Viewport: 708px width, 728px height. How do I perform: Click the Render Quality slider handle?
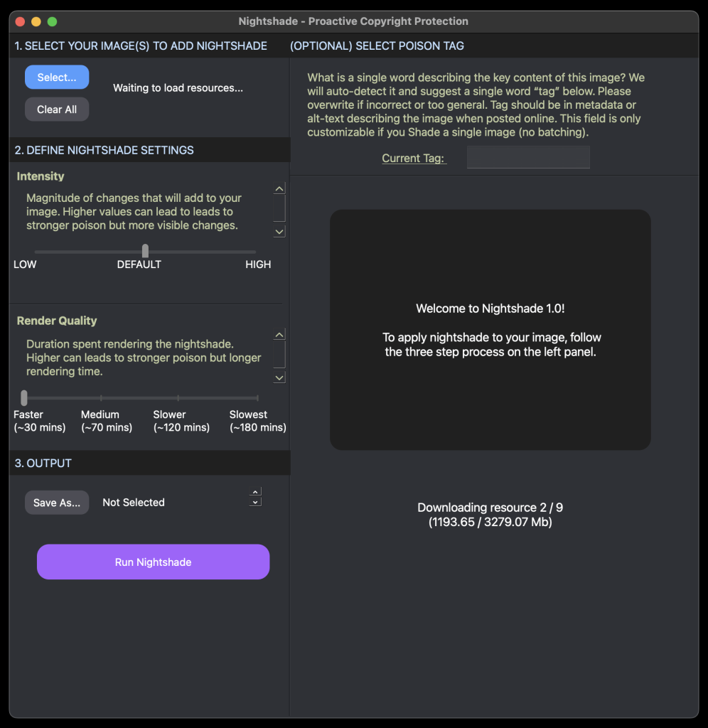point(24,397)
